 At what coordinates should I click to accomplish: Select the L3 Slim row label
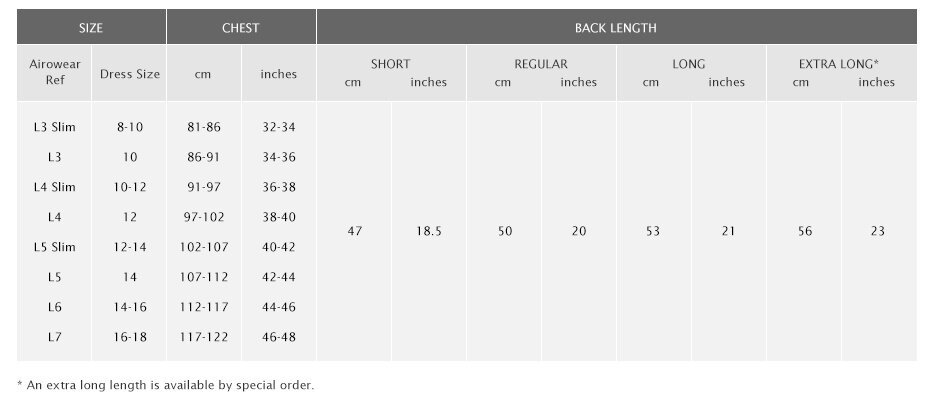(54, 127)
